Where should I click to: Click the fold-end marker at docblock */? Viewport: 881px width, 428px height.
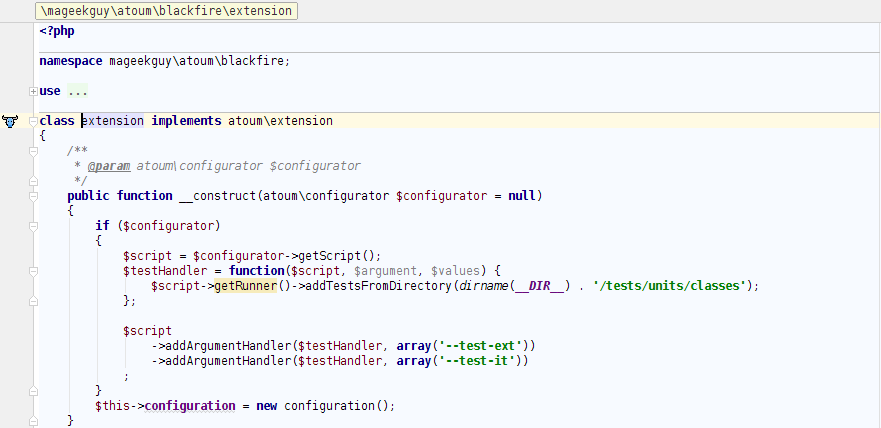pos(33,181)
